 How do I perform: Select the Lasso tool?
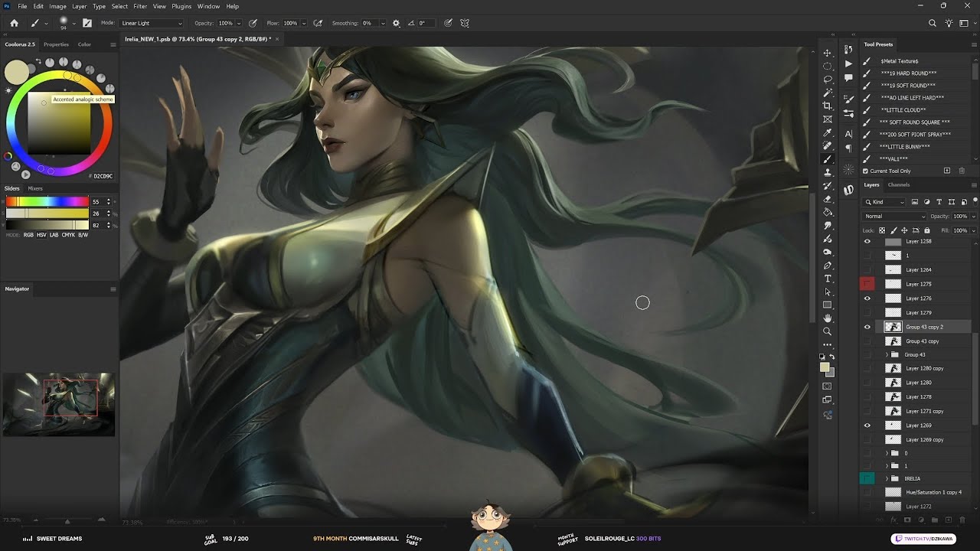point(827,79)
